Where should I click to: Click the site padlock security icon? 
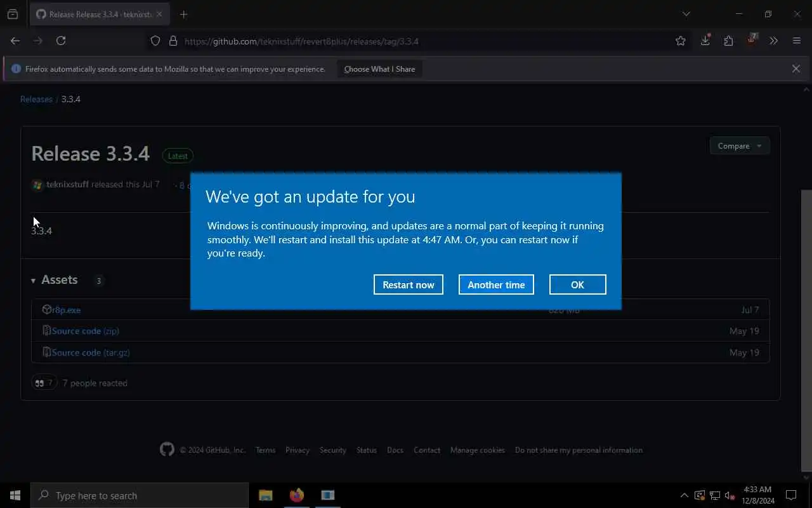point(173,41)
